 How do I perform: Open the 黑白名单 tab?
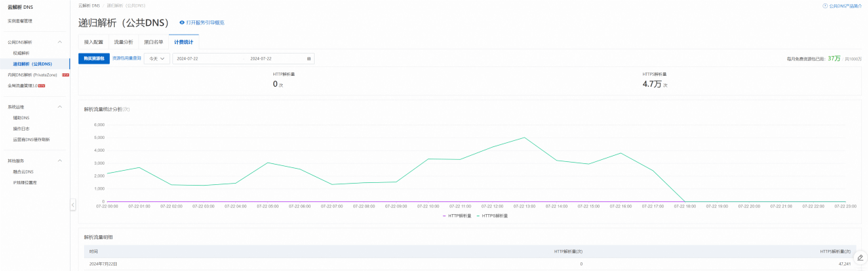[x=153, y=42]
